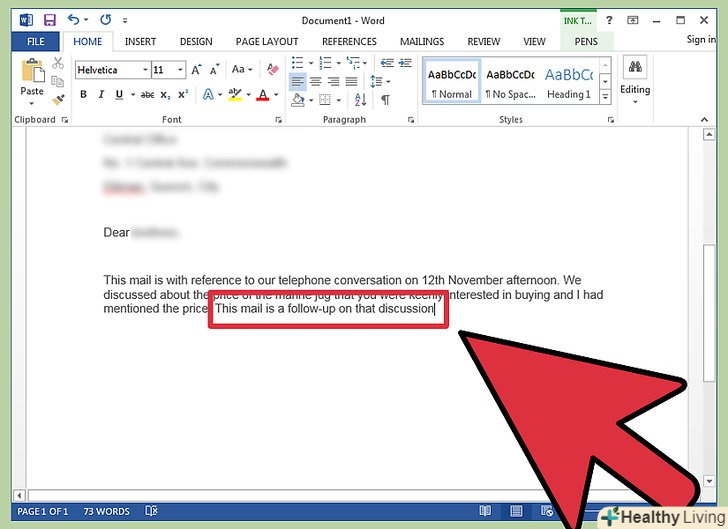
Task: Apply bullet list formatting
Action: (x=297, y=63)
